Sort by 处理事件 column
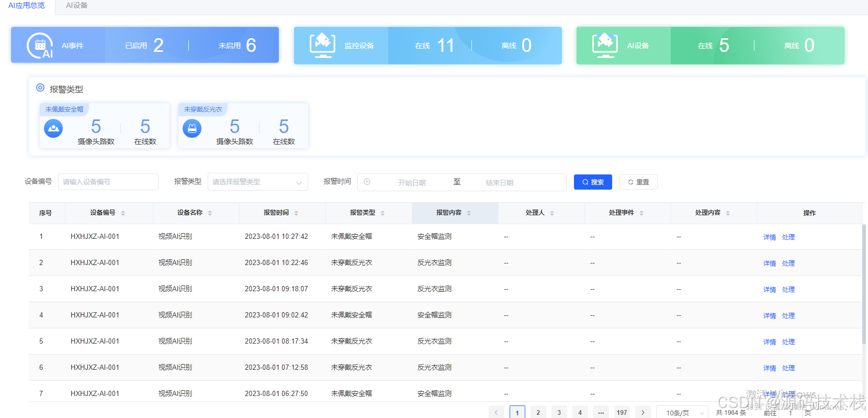Viewport: 868px width, 418px height. pyautogui.click(x=641, y=213)
